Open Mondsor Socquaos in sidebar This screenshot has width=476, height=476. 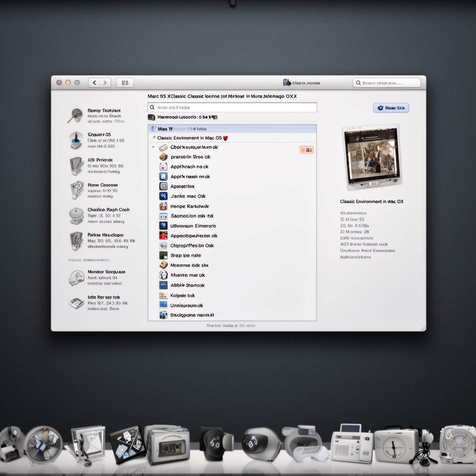pyautogui.click(x=97, y=278)
